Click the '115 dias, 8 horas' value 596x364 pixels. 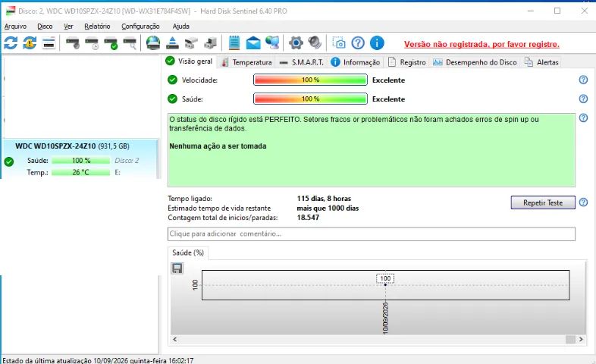click(x=324, y=199)
